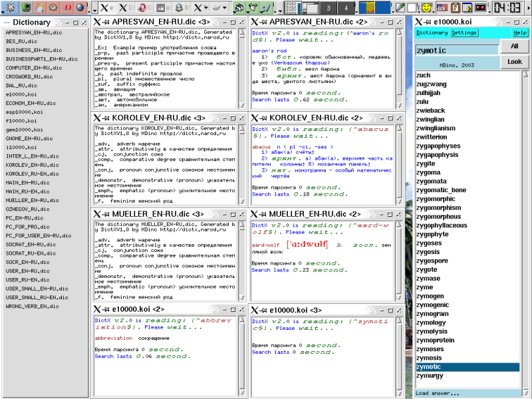Toggle sticky pin on Dictionary window title
532x399 pixels.
pos(8,22)
